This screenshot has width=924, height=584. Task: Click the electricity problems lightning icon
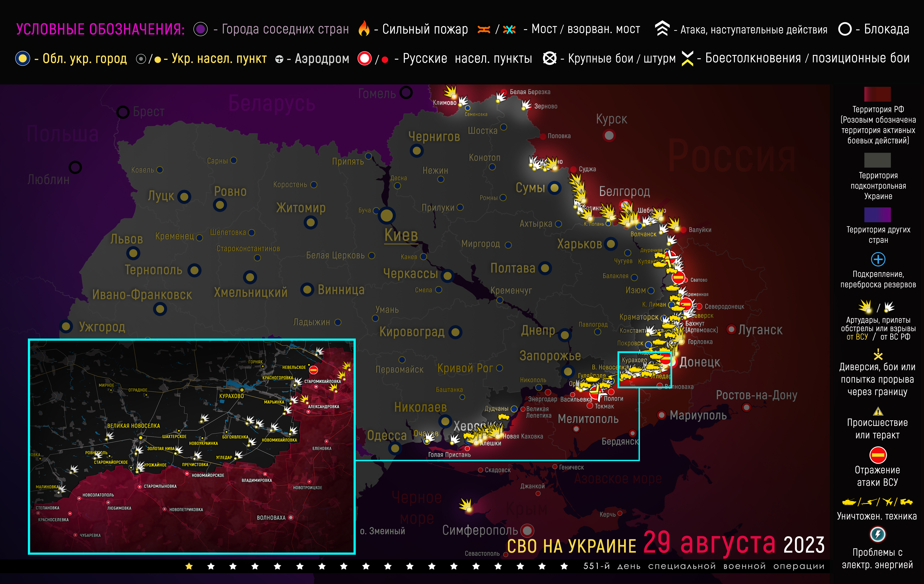pos(878,534)
